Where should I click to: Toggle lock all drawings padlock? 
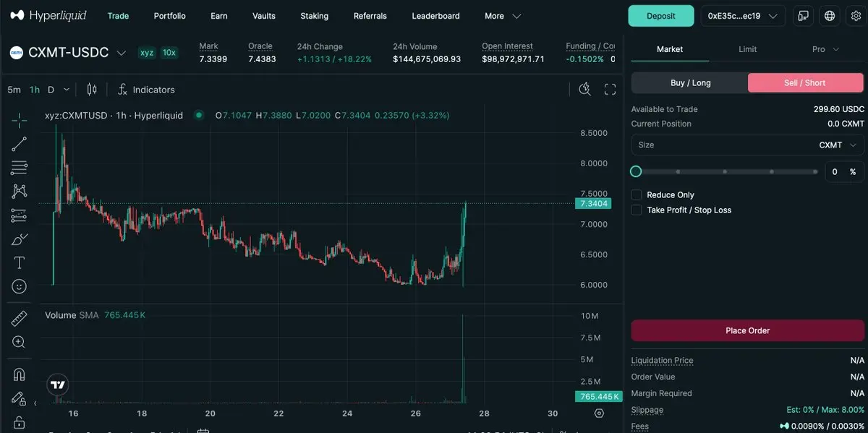pos(20,422)
